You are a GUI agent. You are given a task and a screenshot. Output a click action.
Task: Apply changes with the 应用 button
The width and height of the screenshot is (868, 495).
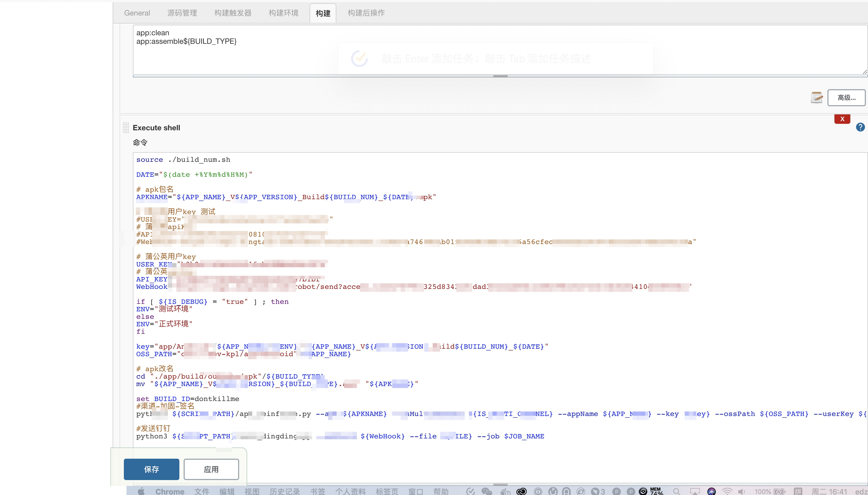point(211,469)
